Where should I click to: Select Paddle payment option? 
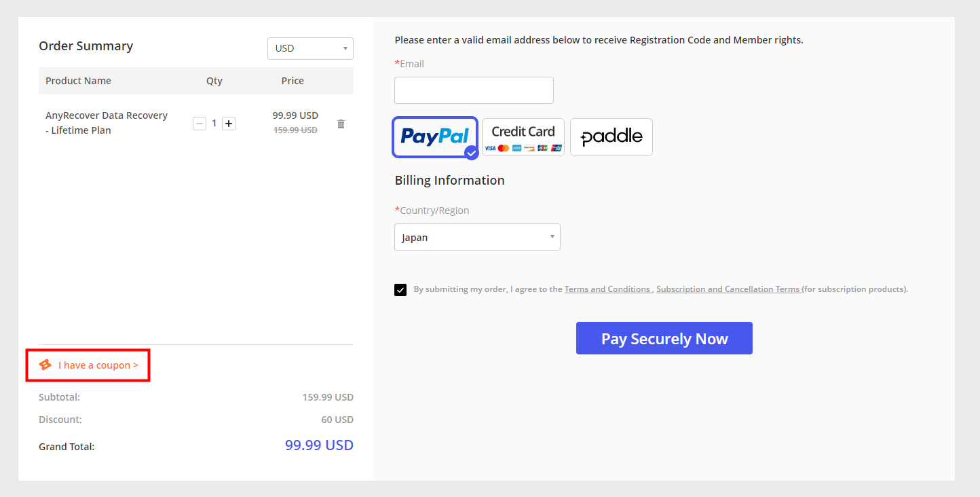611,137
